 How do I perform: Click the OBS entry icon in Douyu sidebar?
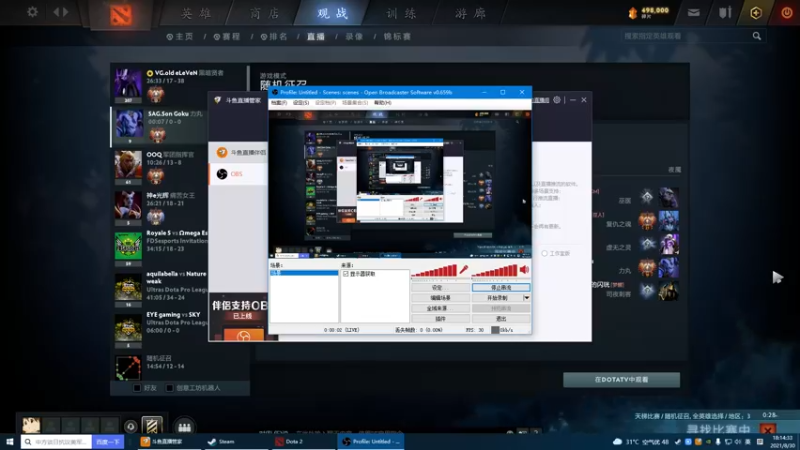(222, 174)
